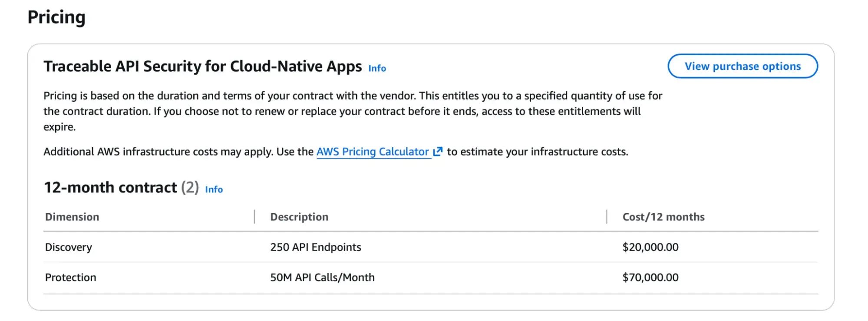
Task: Click the Traceable API Security for Cloud-Native Apps title
Action: 203,66
